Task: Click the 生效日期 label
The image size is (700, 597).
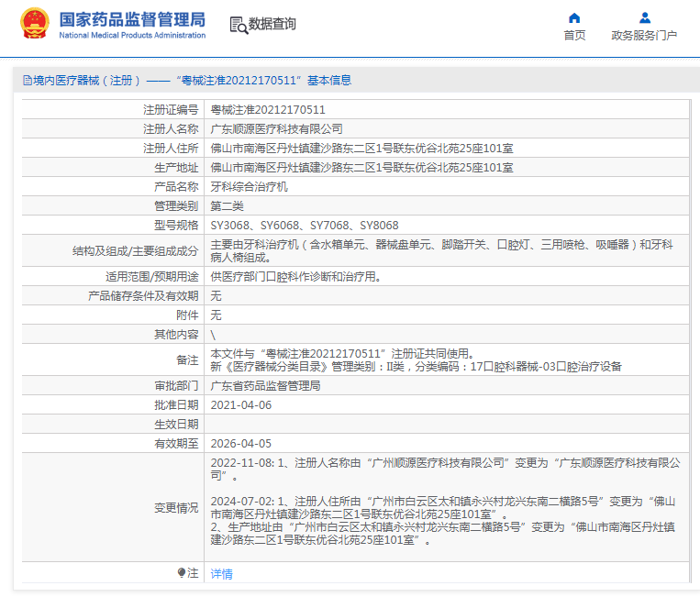Action: tap(176, 425)
